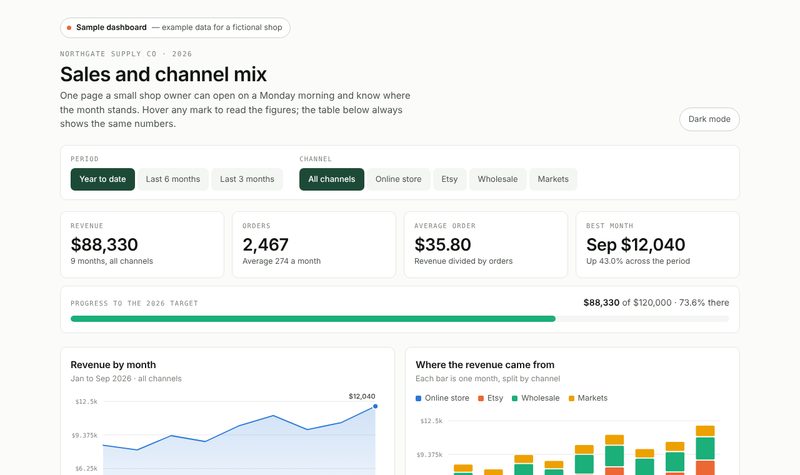
Task: Click the Sep $12,040 best month value
Action: point(636,244)
